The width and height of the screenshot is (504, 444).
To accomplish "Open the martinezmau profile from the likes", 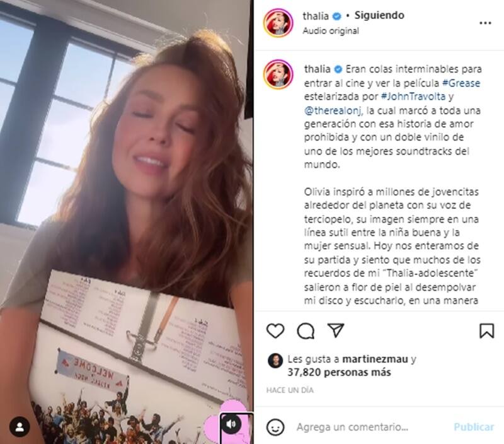I will click(375, 359).
